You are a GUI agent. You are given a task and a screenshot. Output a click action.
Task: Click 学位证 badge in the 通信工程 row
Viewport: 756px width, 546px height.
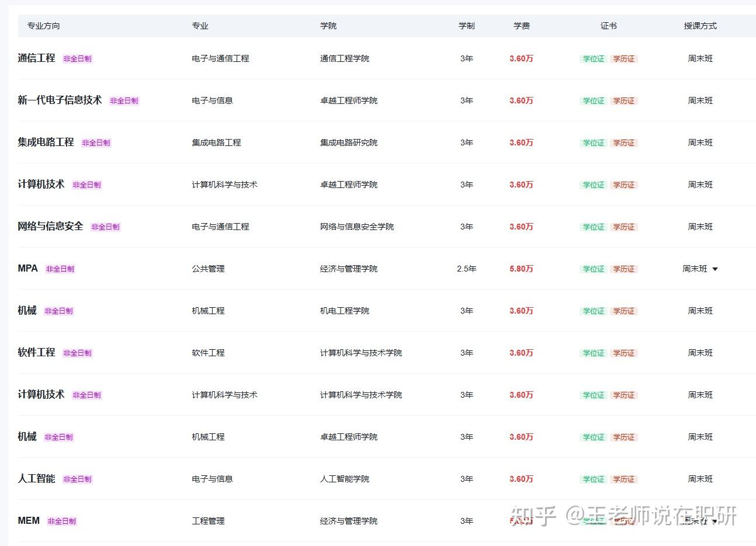click(x=594, y=59)
